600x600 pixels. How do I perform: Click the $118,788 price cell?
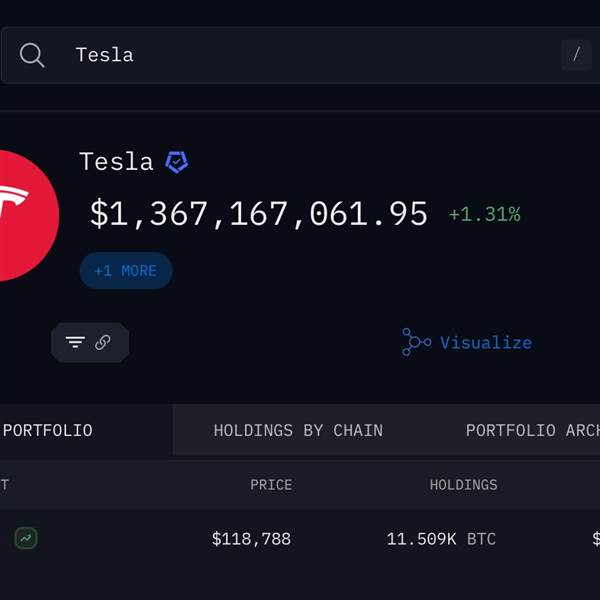tap(251, 539)
